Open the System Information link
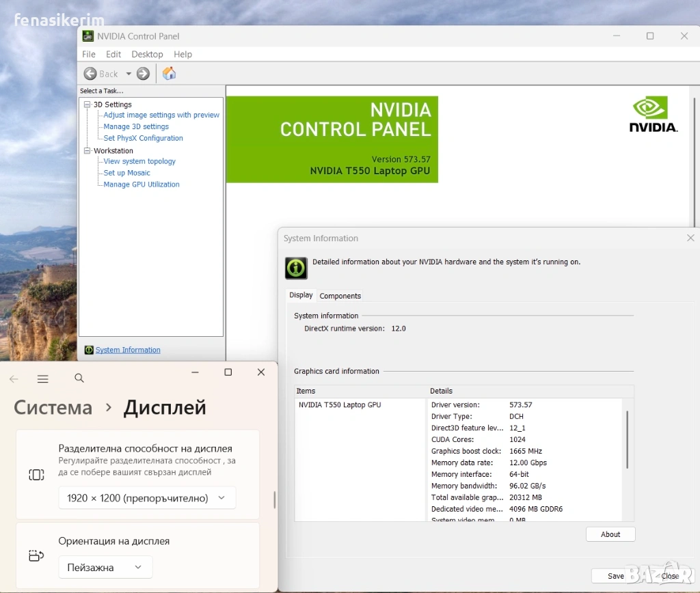This screenshot has height=593, width=700. click(x=128, y=350)
